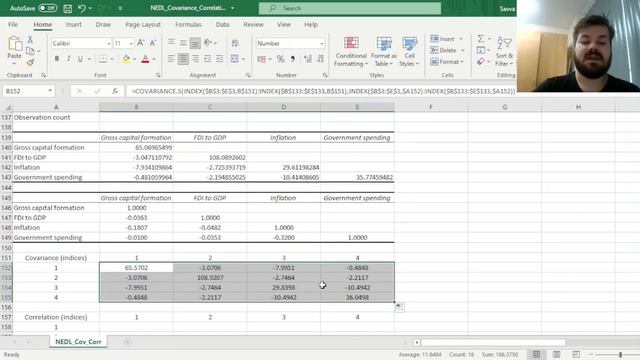The width and height of the screenshot is (640, 360).
Task: Click the AutoSum sigma icon
Action: 481,38
